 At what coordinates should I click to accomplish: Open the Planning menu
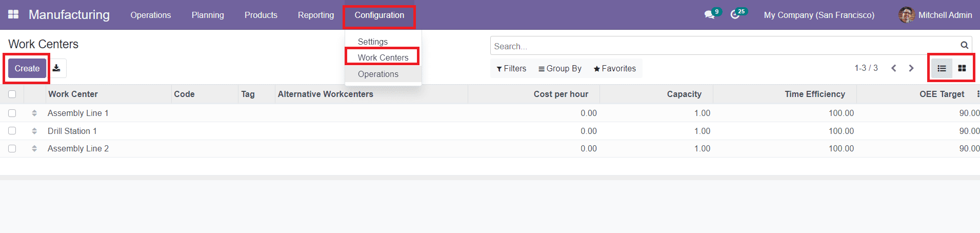[208, 15]
